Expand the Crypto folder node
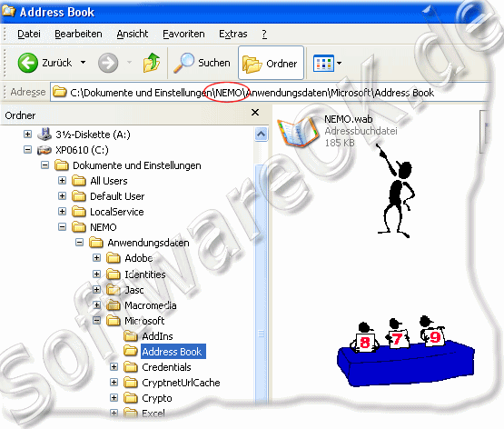The width and height of the screenshot is (504, 429). [114, 397]
